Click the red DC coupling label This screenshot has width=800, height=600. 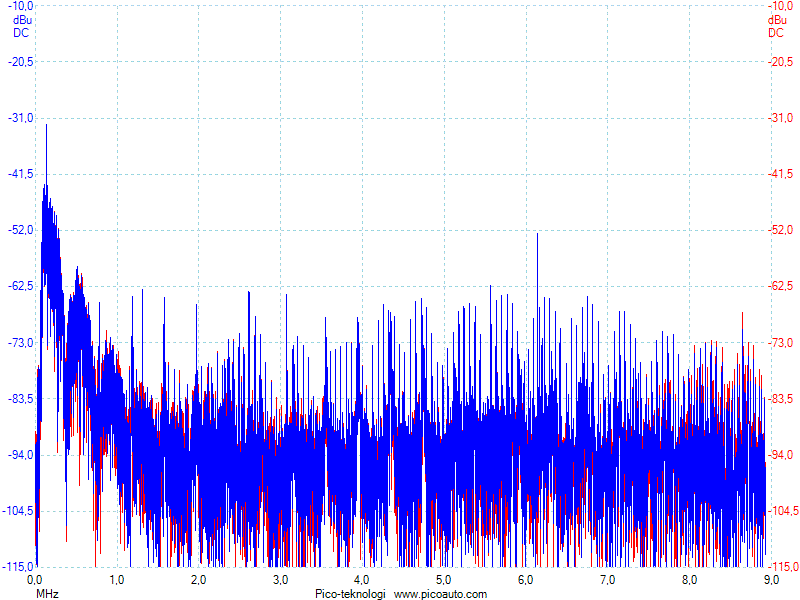[x=776, y=33]
